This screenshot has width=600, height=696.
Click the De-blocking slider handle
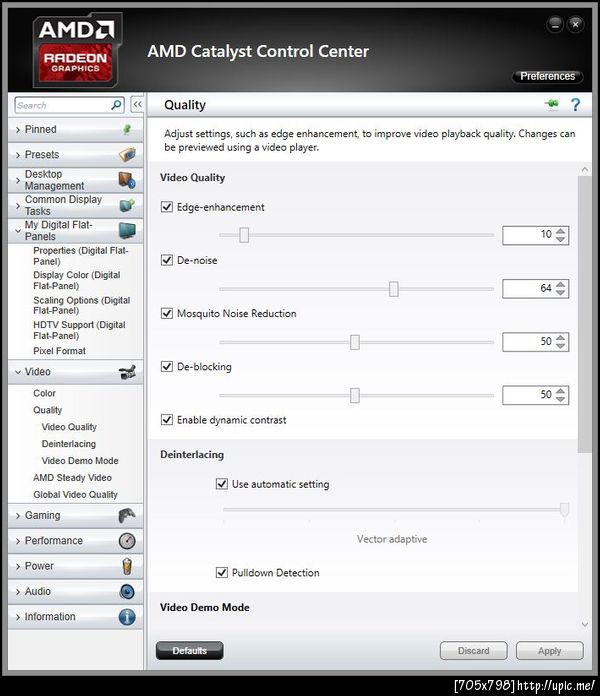click(x=355, y=395)
